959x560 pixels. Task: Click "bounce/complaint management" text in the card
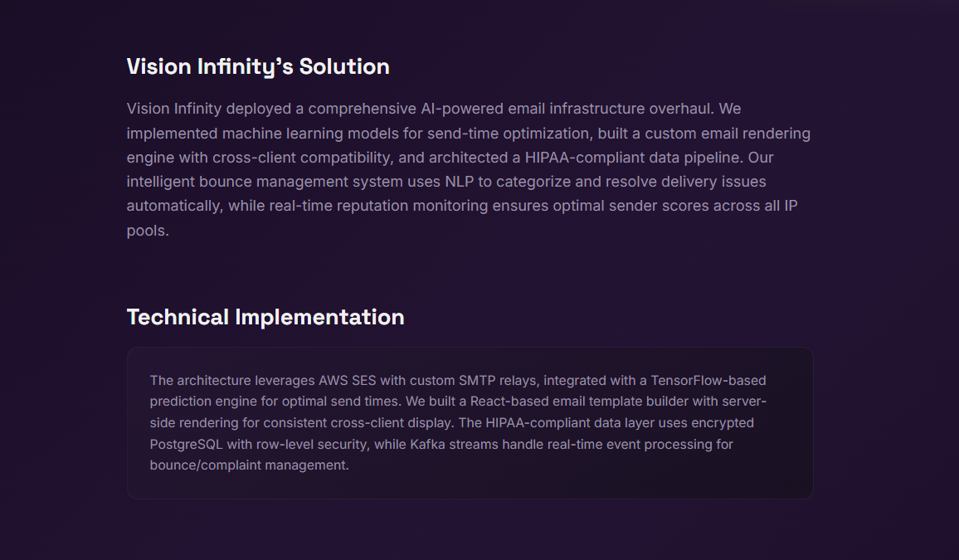pyautogui.click(x=248, y=465)
